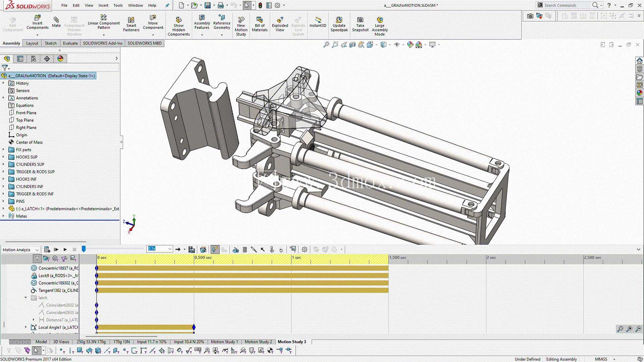Open Results and Plots tool
Viewport: 644px width, 362px height.
[x=293, y=249]
